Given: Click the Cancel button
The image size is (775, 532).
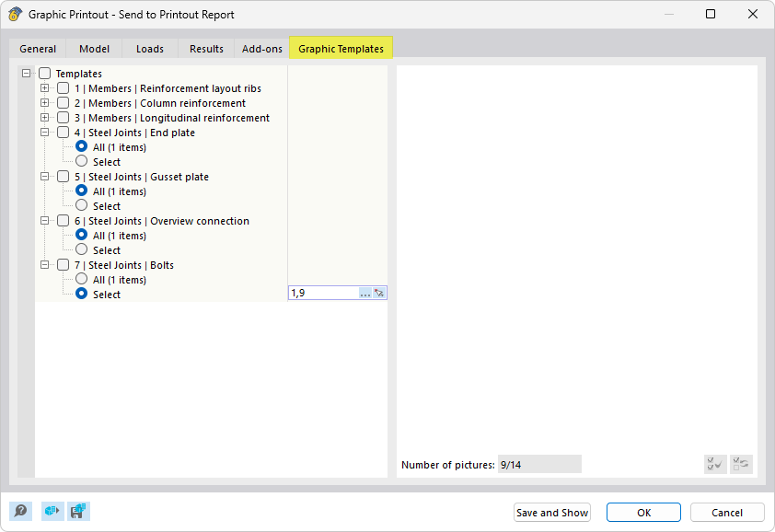Looking at the screenshot, I should tap(727, 513).
